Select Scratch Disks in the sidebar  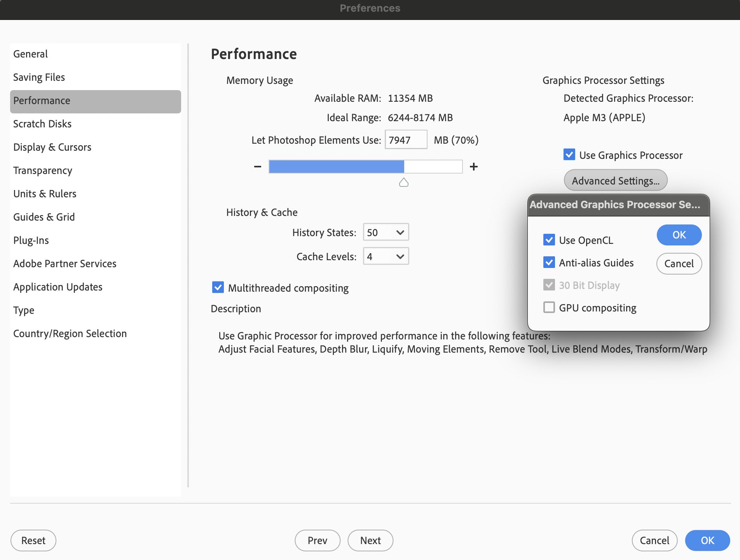tap(42, 124)
